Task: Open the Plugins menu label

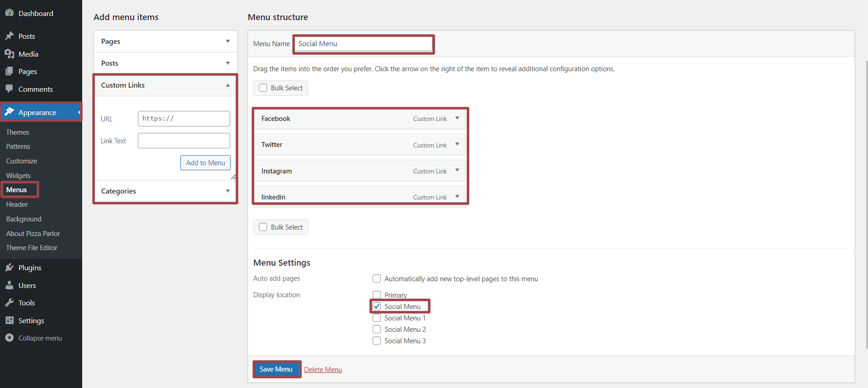Action: coord(30,267)
